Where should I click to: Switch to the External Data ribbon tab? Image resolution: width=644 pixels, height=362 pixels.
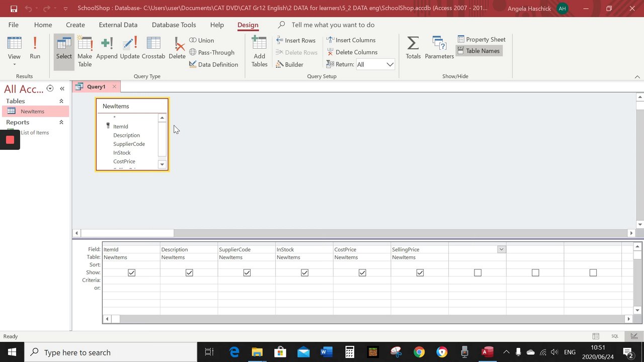click(x=118, y=25)
